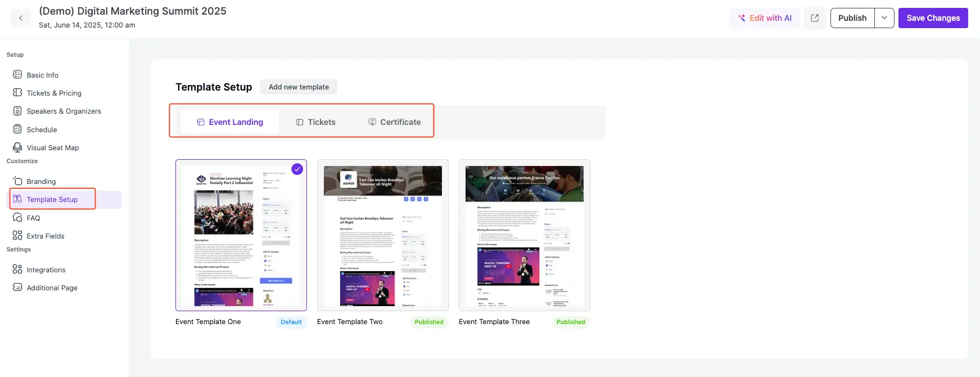Viewport: 980px width, 377px height.
Task: Select the Event Landing tab
Action: coord(230,122)
